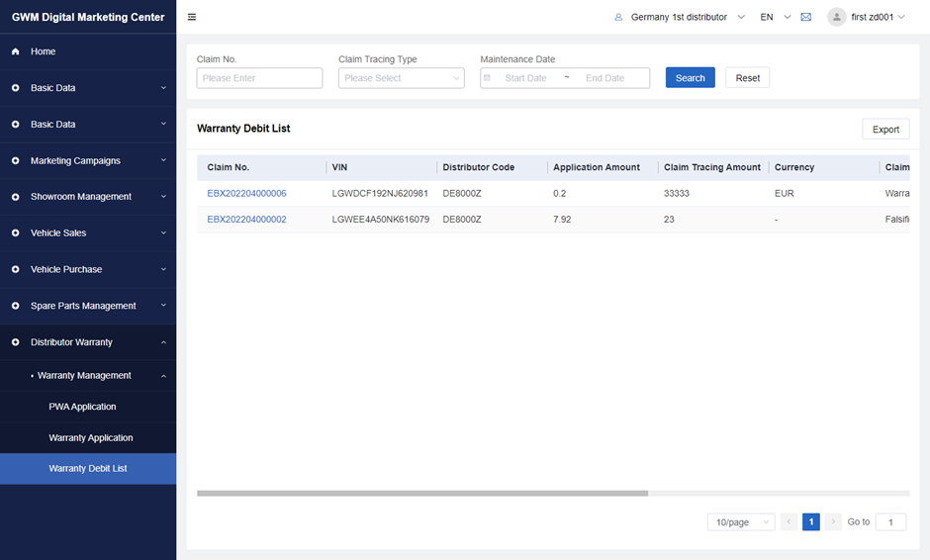The width and height of the screenshot is (930, 560).
Task: Focus the Claim No. input field
Action: (260, 78)
